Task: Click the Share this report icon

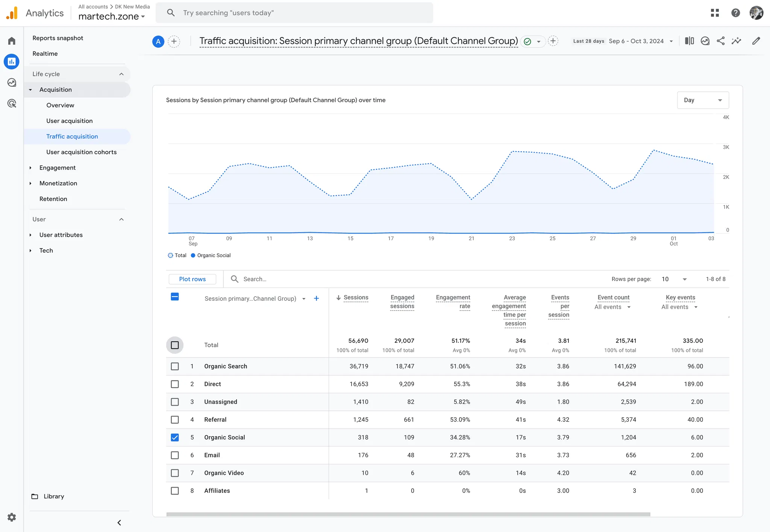Action: (720, 41)
